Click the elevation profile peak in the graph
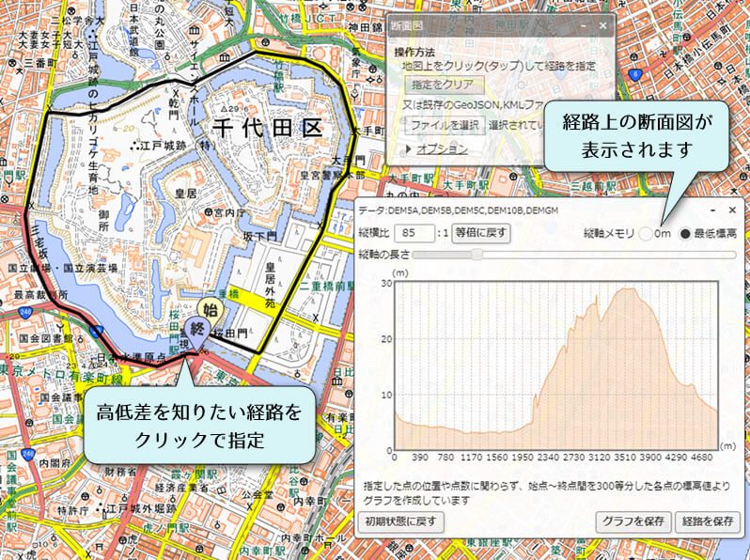The image size is (750, 560). click(x=629, y=289)
